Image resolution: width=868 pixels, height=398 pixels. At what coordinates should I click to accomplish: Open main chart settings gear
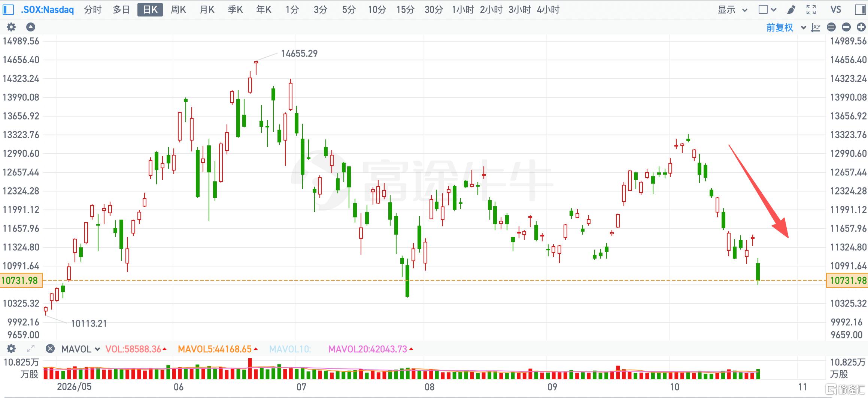11,27
